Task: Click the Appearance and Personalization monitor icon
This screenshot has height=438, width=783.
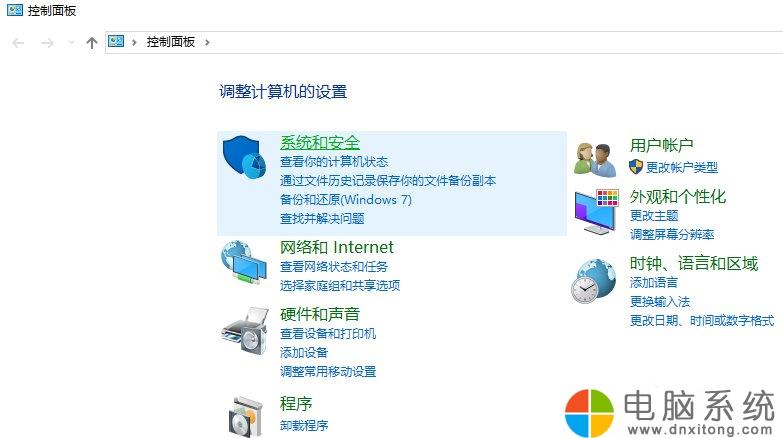Action: pyautogui.click(x=597, y=212)
